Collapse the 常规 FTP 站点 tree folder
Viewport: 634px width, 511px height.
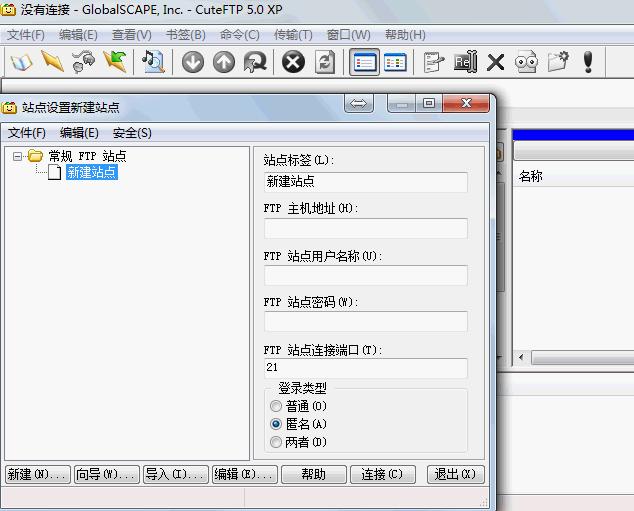pyautogui.click(x=18, y=156)
